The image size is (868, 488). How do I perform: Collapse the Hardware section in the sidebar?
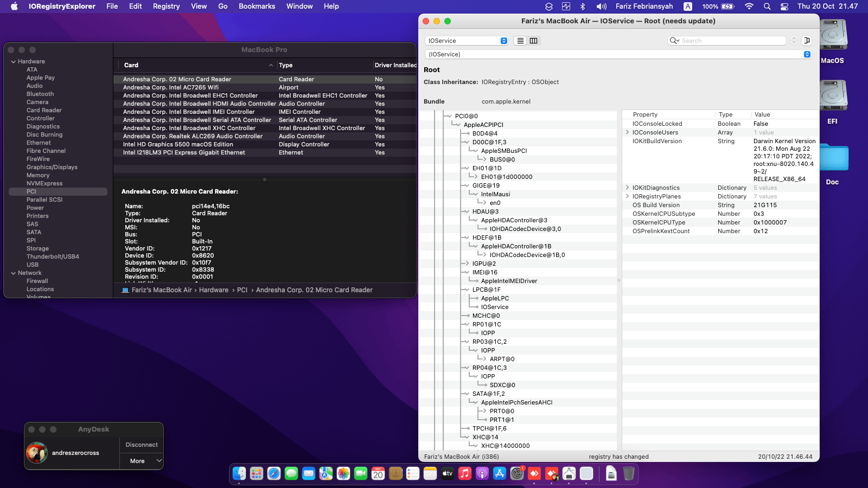[x=14, y=62]
